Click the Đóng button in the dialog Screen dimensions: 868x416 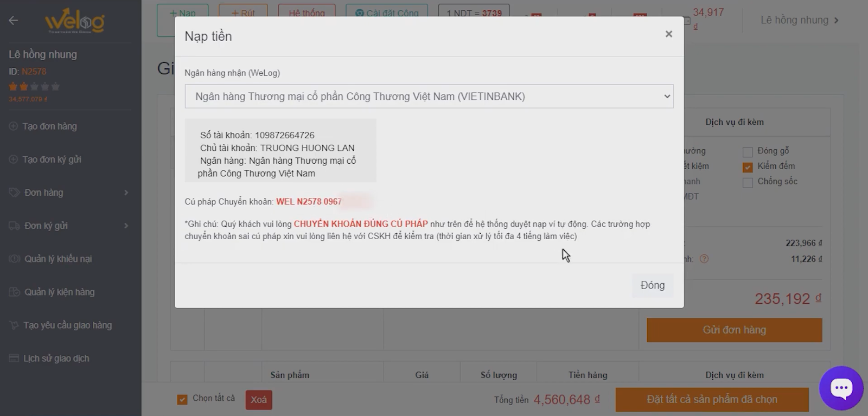[x=652, y=285]
